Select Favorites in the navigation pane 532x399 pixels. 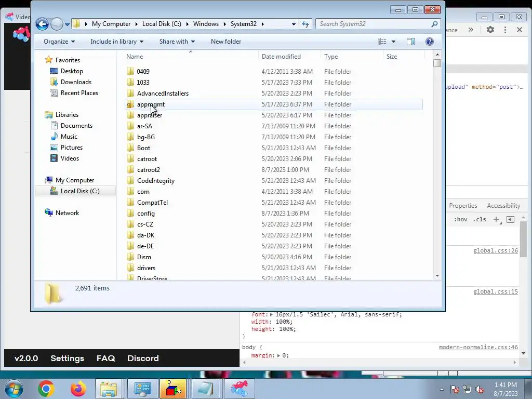click(68, 60)
